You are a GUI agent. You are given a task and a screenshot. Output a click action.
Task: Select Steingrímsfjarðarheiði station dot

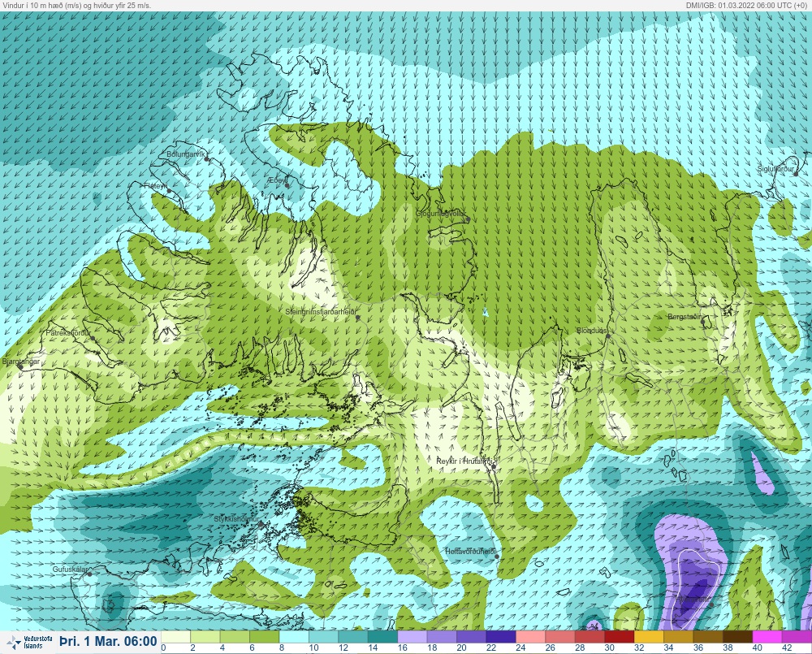tap(357, 317)
